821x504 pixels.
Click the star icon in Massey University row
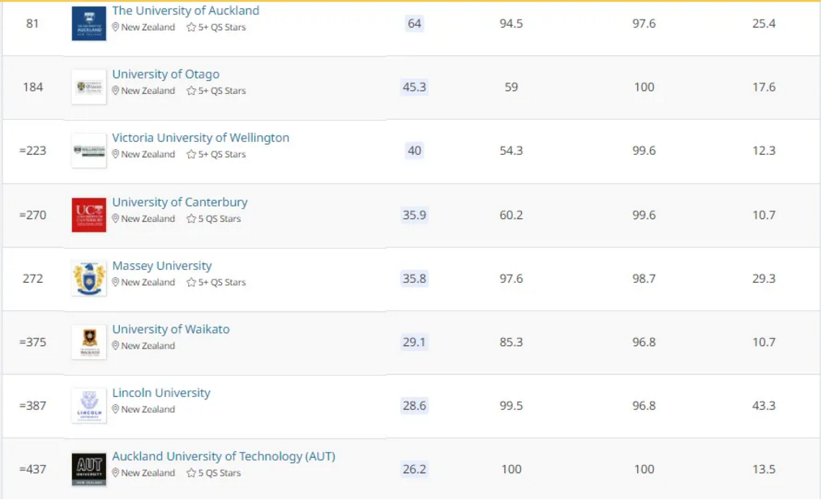(191, 282)
